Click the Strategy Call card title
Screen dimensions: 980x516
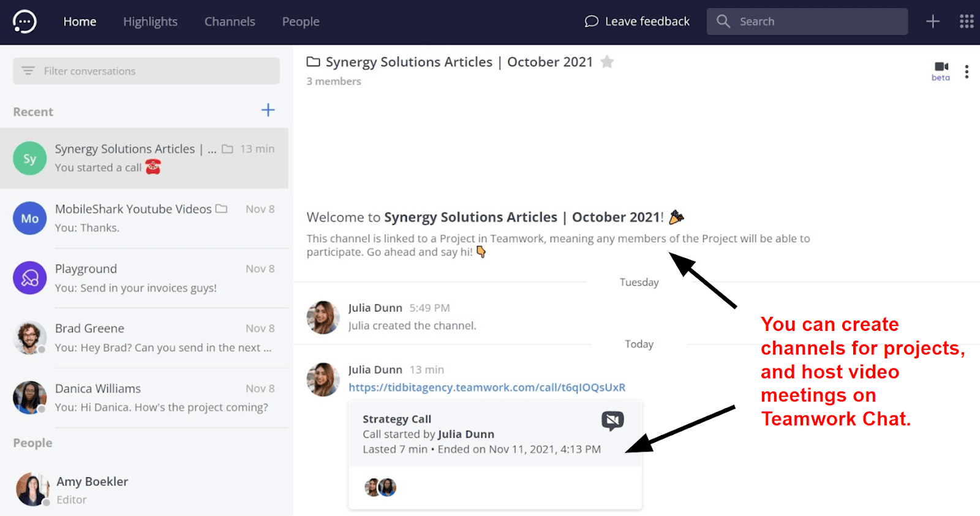click(397, 419)
